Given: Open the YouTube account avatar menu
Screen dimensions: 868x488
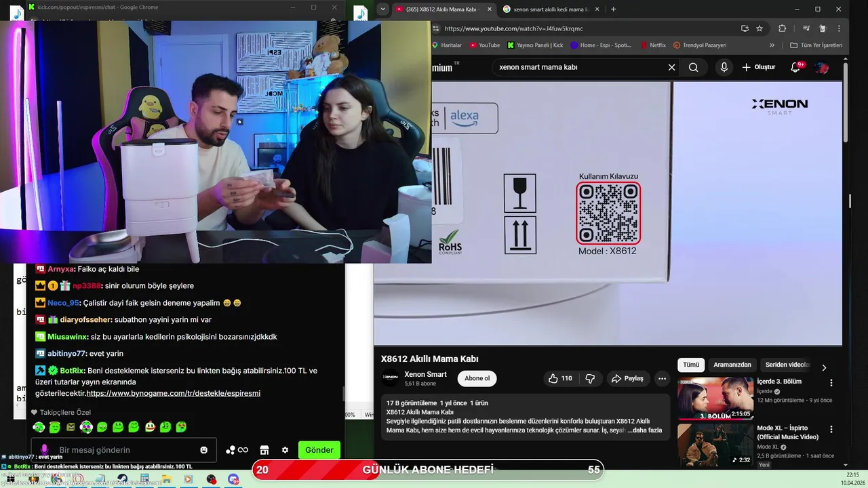Looking at the screenshot, I should (822, 68).
